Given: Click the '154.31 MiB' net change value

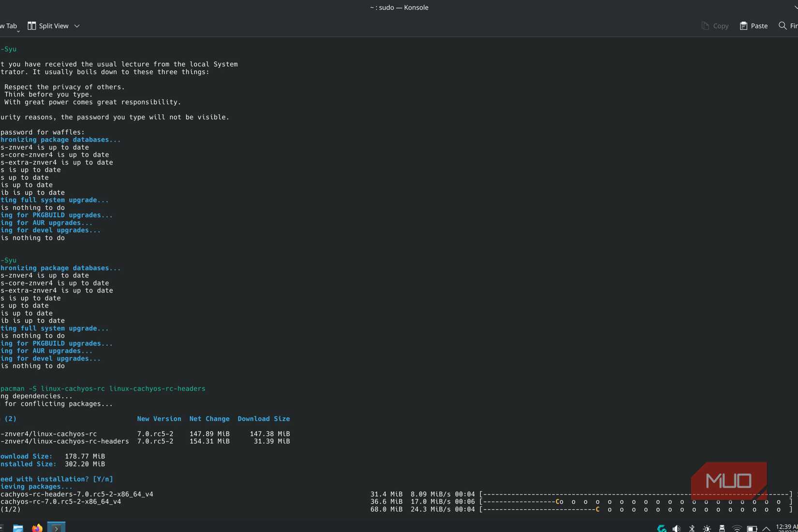Looking at the screenshot, I should 209,441.
